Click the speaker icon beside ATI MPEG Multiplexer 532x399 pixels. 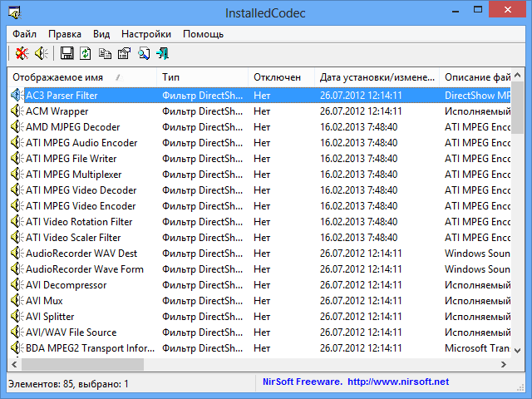[17, 175]
